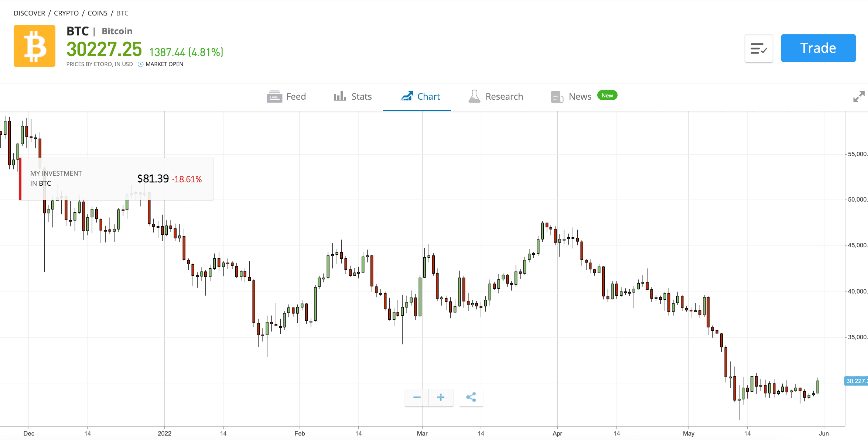This screenshot has width=868, height=440.
Task: Click PRICES BY ETORO, IN USD text
Action: click(x=100, y=64)
